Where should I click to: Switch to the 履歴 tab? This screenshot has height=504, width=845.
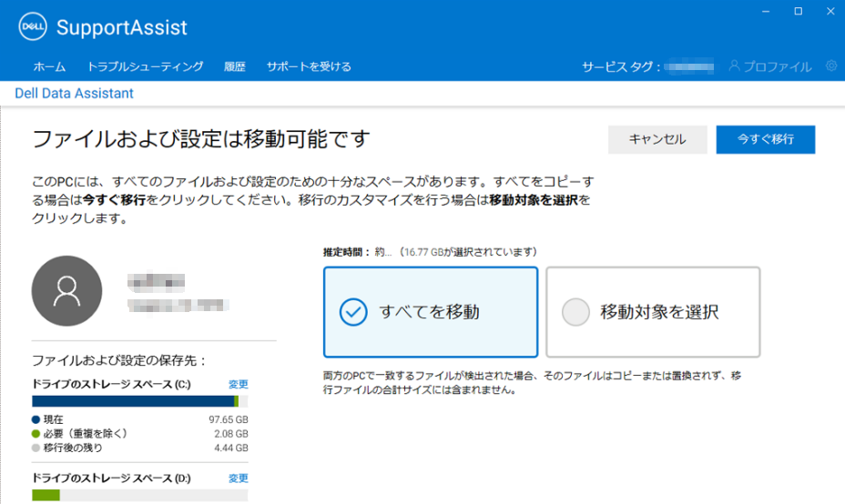pyautogui.click(x=235, y=66)
